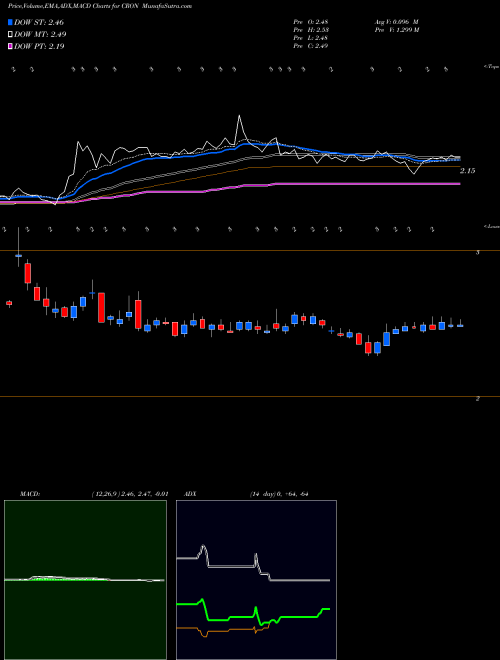Viewport: 500px width, 660px height.
Task: Click the white DOW MT legend swatch
Action: click(10, 34)
